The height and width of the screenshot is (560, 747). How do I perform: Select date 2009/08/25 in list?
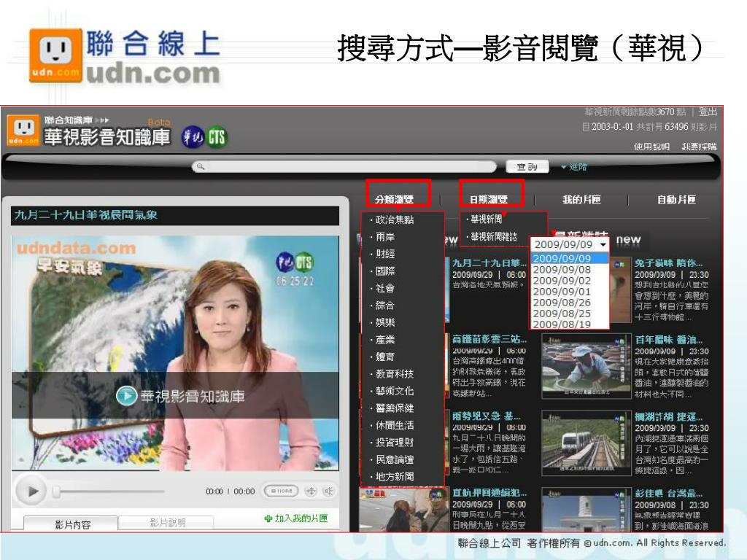570,314
